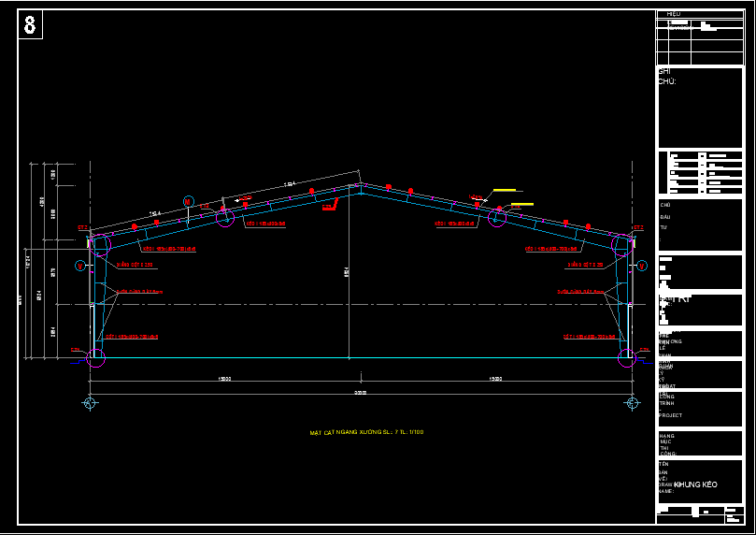Click the KHUNG KÈO drawing name
This screenshot has height=535, width=756.
tap(695, 484)
